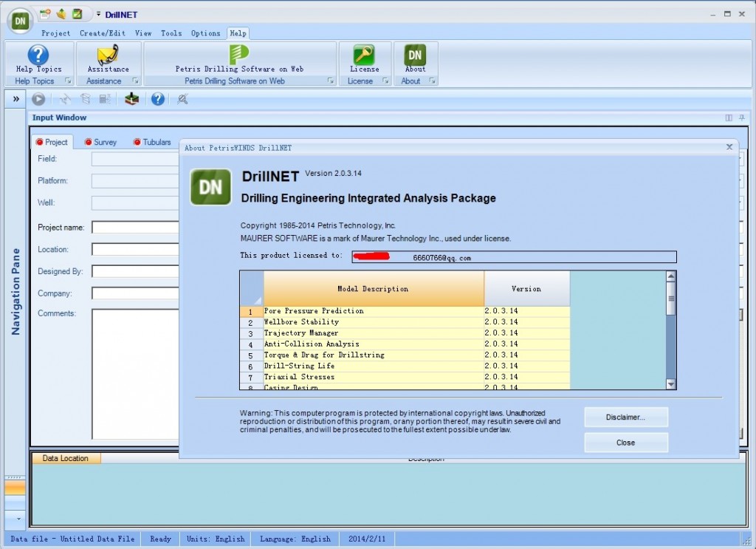Click the Save quick access icon
756x549 pixels.
(x=76, y=15)
